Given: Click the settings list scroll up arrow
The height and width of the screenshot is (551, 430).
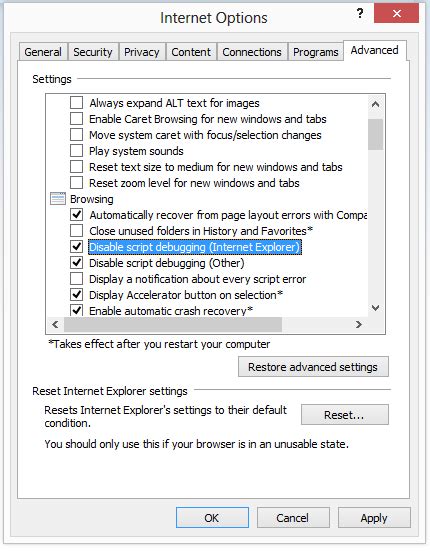Looking at the screenshot, I should click(x=375, y=104).
